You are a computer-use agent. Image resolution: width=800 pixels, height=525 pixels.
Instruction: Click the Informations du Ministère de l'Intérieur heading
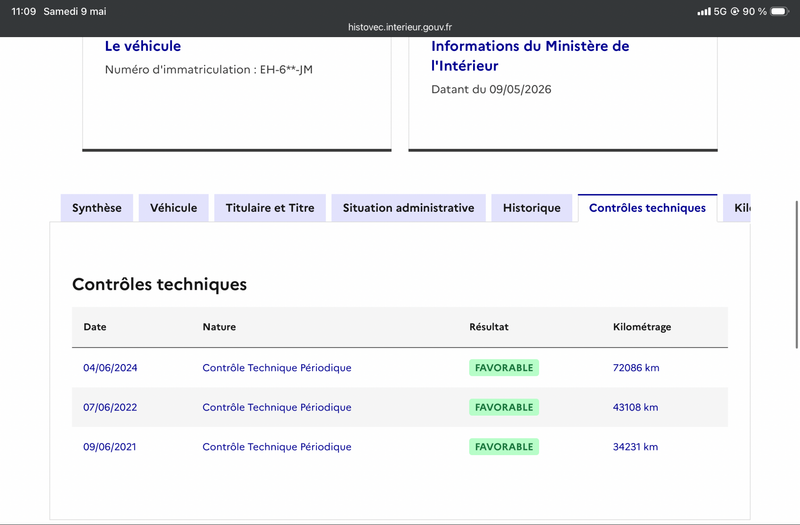click(x=530, y=56)
